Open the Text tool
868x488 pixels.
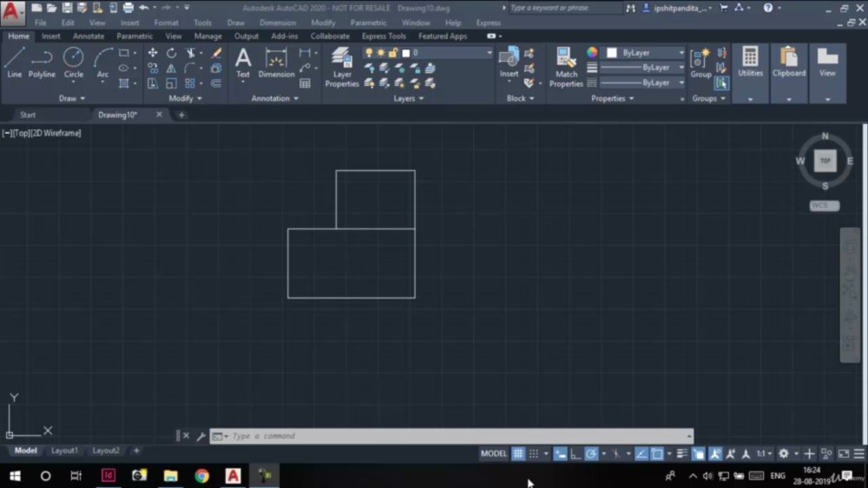point(243,63)
